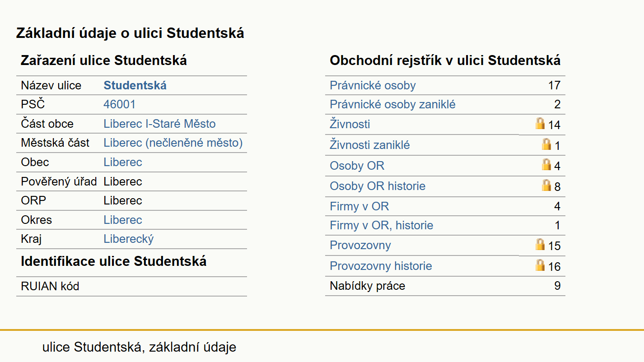Open postal code 46001 link
The width and height of the screenshot is (644, 362).
(119, 105)
